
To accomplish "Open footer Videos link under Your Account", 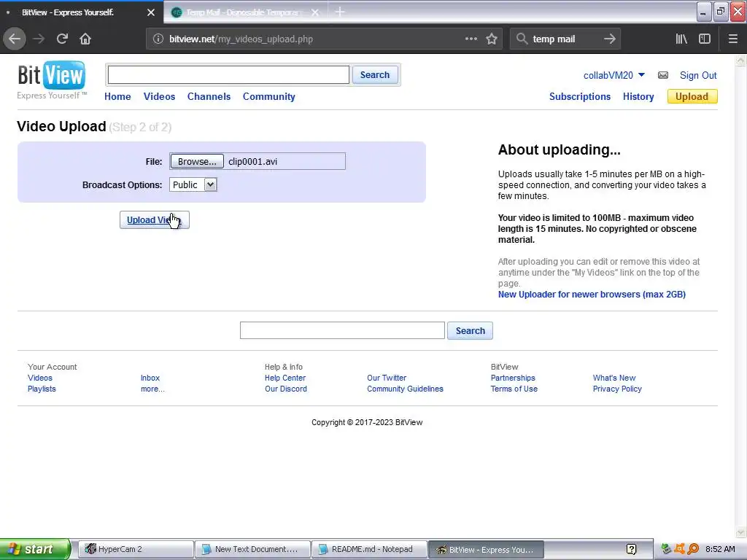I will point(40,378).
